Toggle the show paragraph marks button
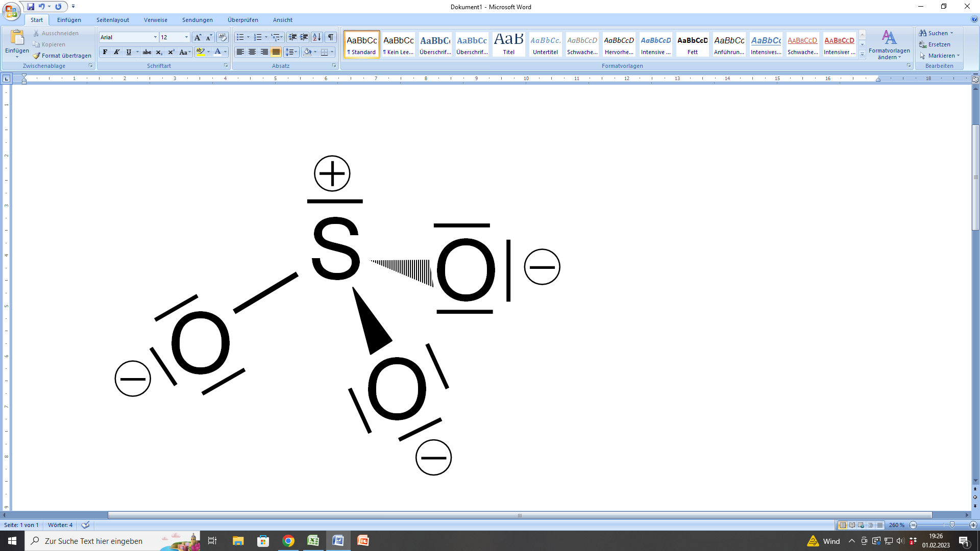This screenshot has width=980, height=551. pyautogui.click(x=331, y=37)
